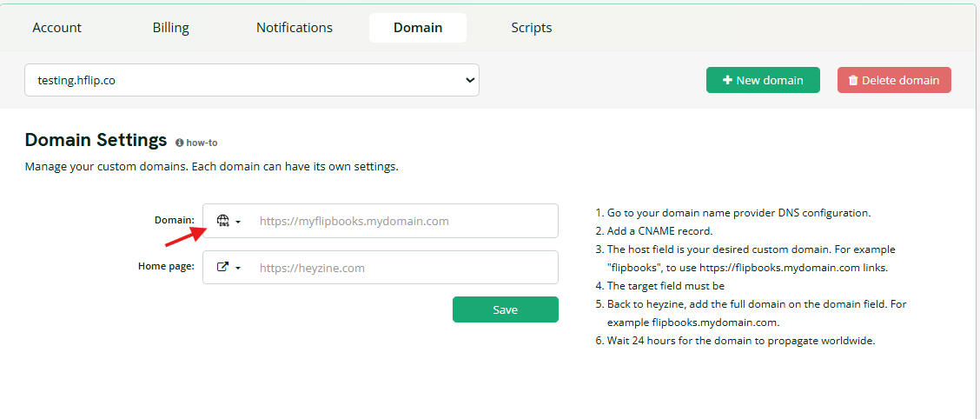Expand the home page type dropdown arrow
Screen dimensions: 980x419
click(238, 269)
